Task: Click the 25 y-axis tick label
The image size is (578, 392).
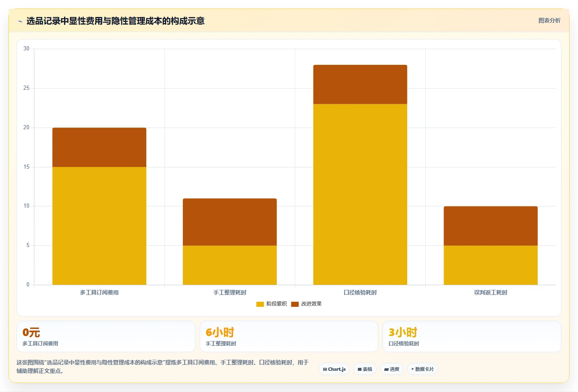Action: point(26,88)
